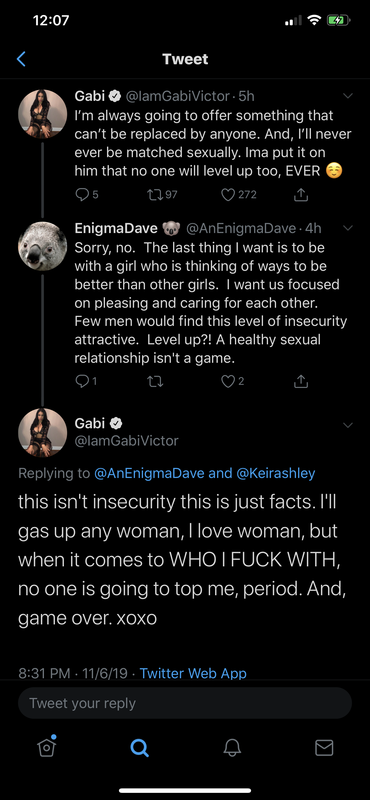Switch to Search tab
The image size is (370, 800).
pos(139,747)
